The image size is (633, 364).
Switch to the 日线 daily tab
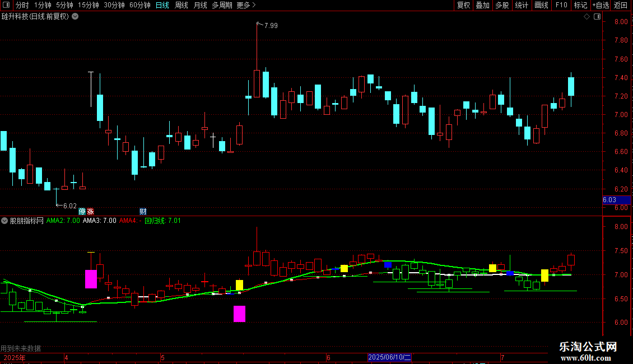(x=162, y=5)
